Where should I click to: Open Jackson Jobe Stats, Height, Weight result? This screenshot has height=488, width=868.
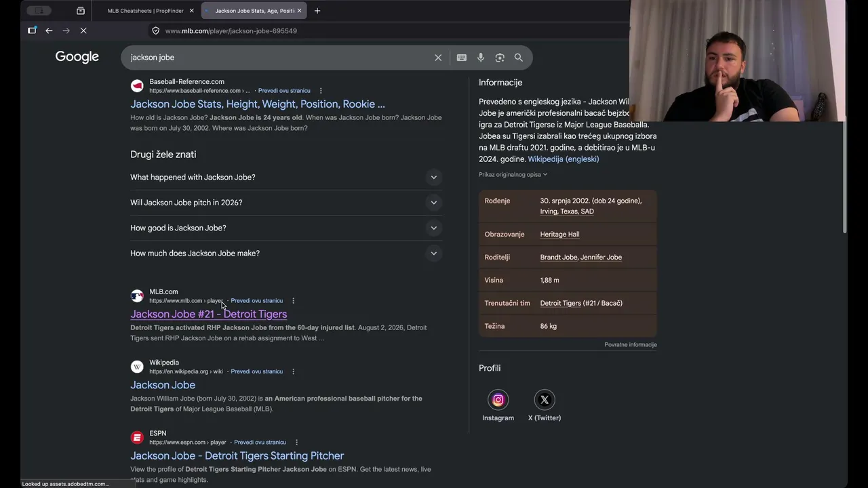[x=258, y=104]
